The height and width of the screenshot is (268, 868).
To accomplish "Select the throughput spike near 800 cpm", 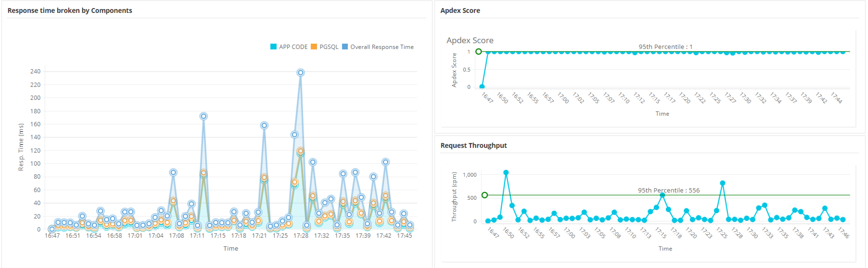I will coord(722,183).
